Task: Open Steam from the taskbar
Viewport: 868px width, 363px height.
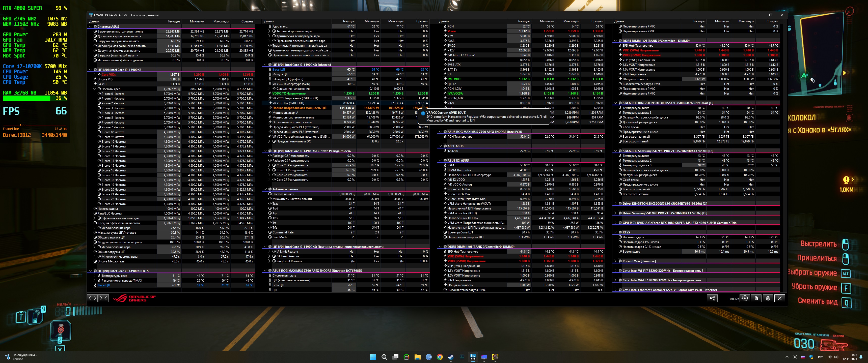Action: click(x=451, y=357)
